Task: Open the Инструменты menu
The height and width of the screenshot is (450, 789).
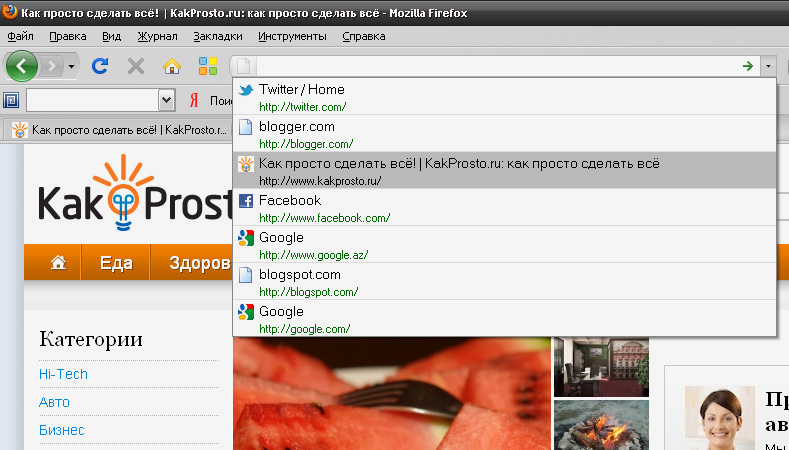Action: click(x=292, y=36)
